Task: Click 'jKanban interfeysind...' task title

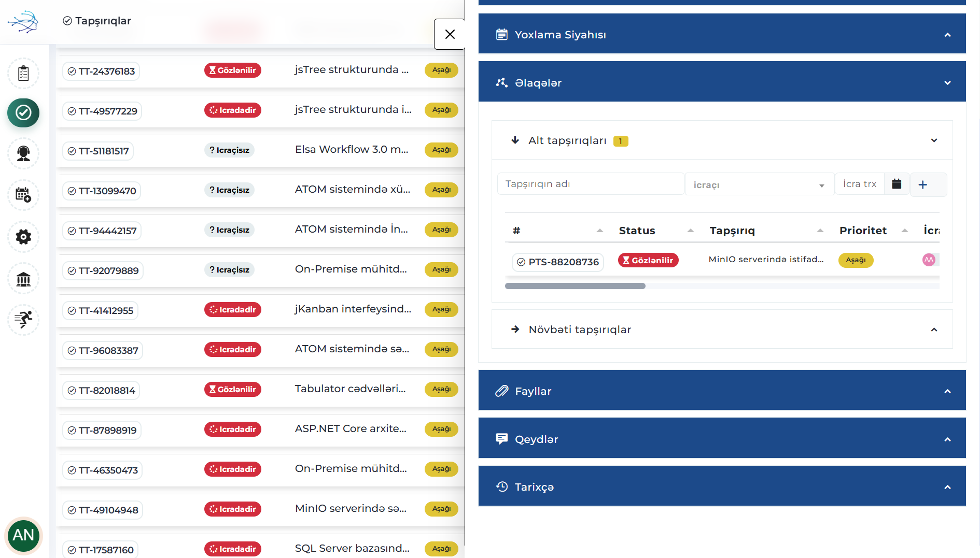Action: [x=353, y=309]
